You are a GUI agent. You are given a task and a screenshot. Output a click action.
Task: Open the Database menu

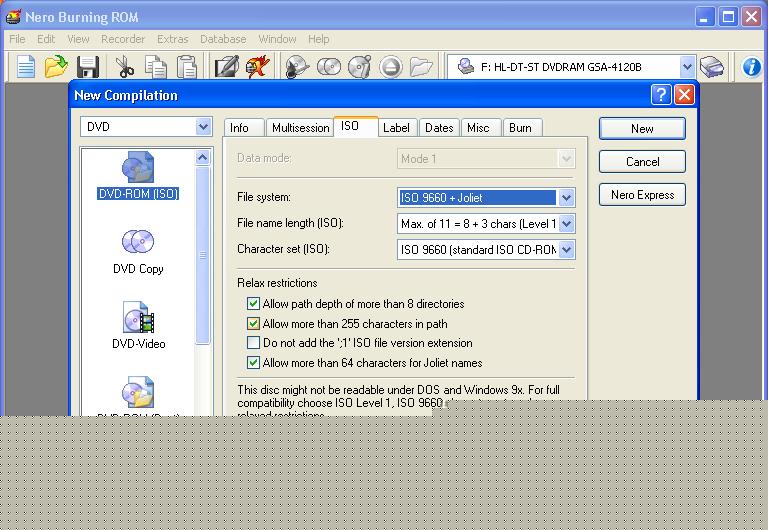point(223,39)
